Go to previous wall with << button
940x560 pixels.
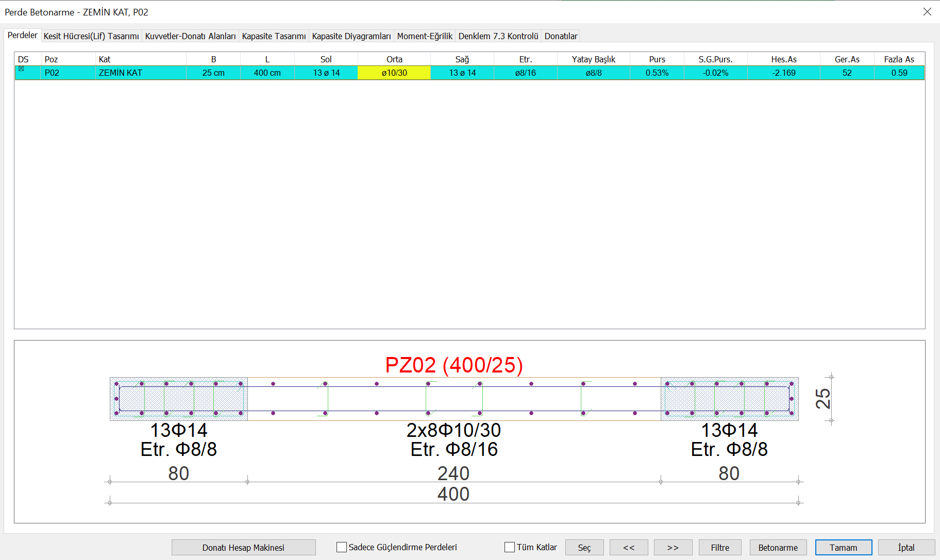[628, 547]
